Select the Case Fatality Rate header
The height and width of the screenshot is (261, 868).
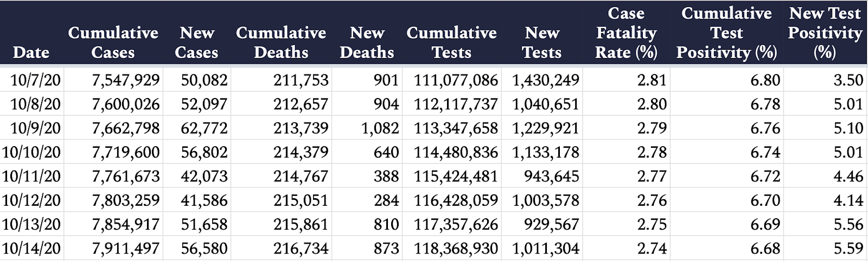pos(626,32)
